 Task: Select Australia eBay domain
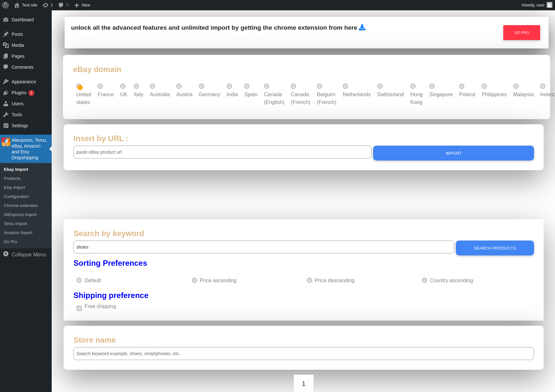pyautogui.click(x=152, y=86)
